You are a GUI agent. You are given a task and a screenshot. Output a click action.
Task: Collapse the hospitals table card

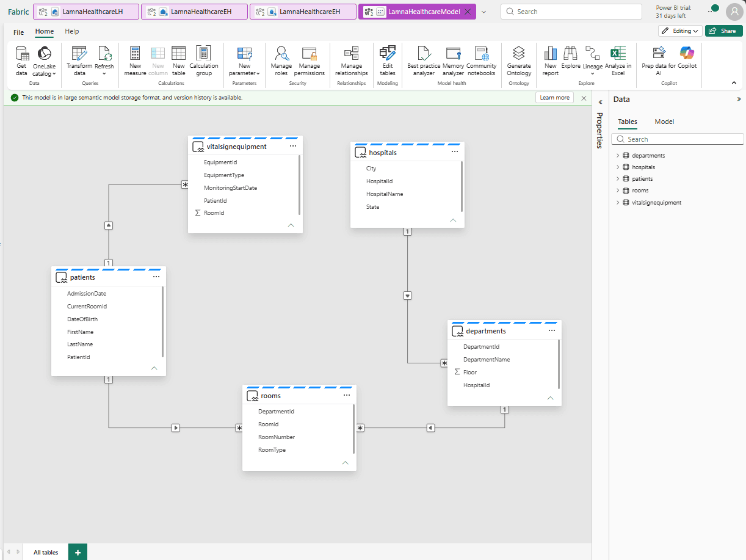[x=453, y=220]
